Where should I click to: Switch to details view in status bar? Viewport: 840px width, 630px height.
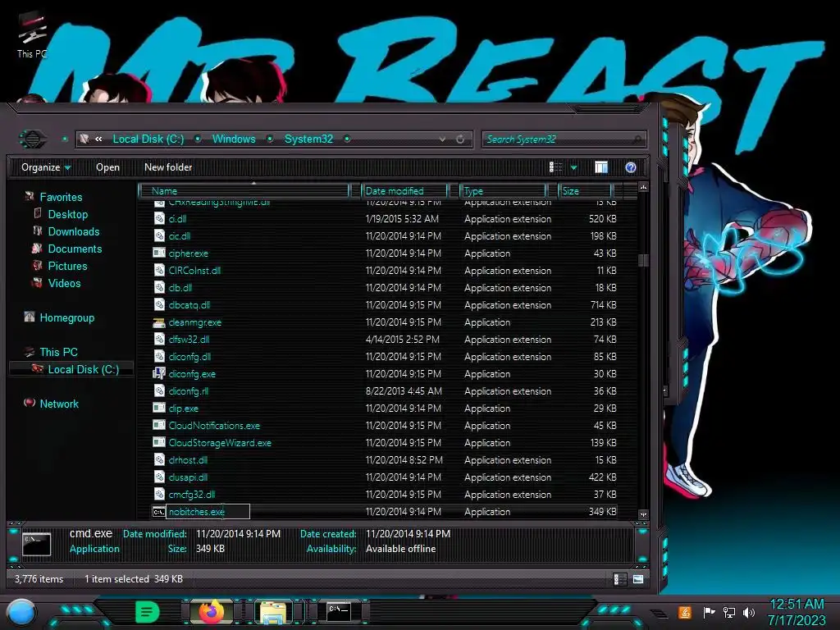click(619, 579)
